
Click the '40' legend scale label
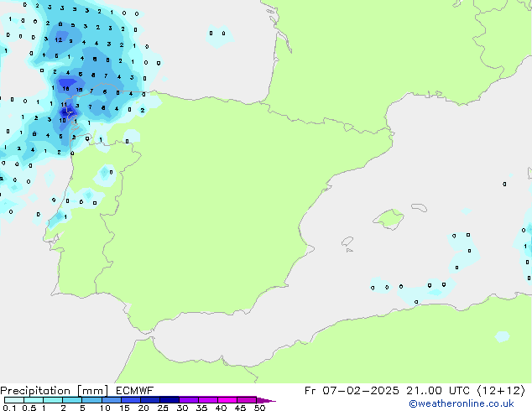(x=221, y=408)
